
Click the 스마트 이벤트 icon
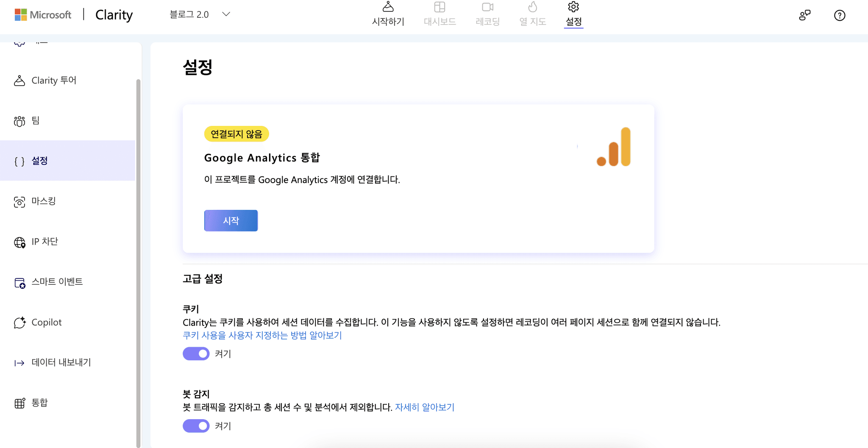[x=19, y=283]
